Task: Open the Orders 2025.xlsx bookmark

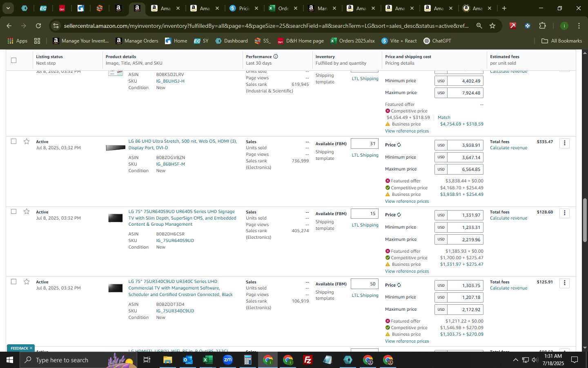Action: click(352, 41)
